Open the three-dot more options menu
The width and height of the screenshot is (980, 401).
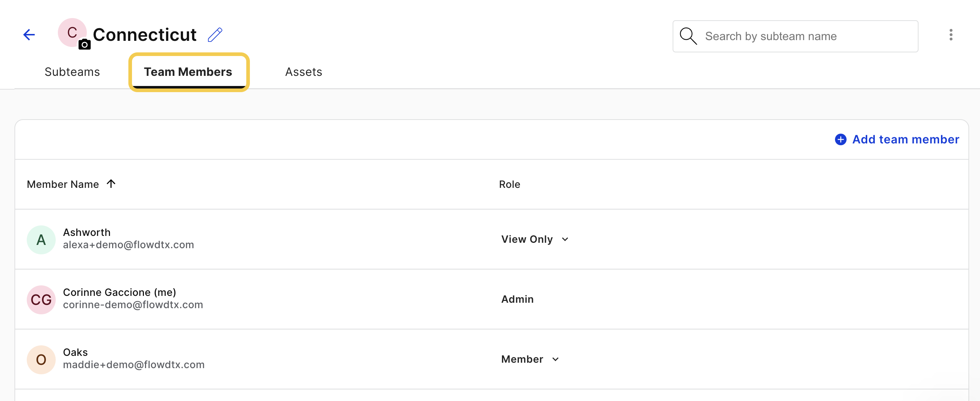pyautogui.click(x=951, y=35)
